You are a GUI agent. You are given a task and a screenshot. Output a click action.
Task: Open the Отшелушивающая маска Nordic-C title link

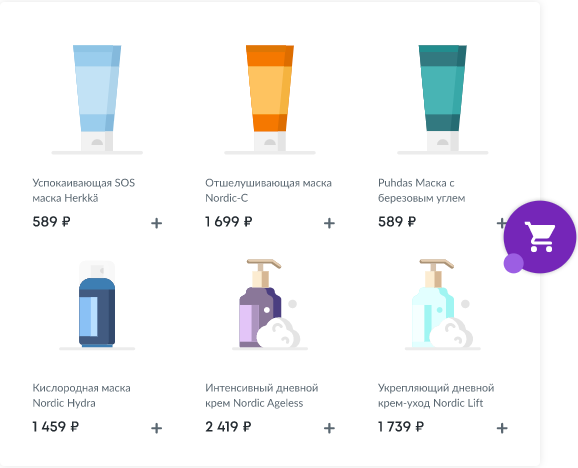click(268, 191)
